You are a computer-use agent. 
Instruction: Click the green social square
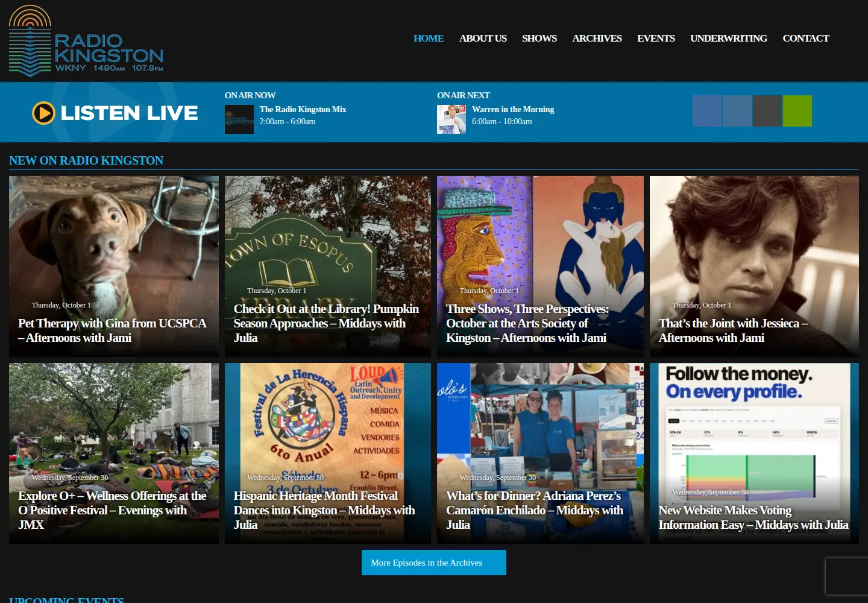point(797,111)
